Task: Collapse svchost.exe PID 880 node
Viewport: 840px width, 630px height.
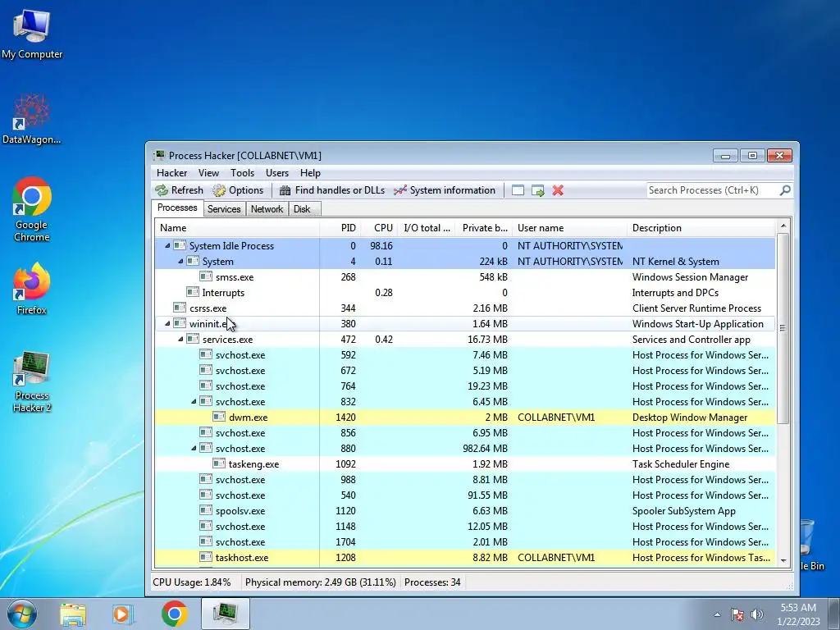Action: pos(194,449)
